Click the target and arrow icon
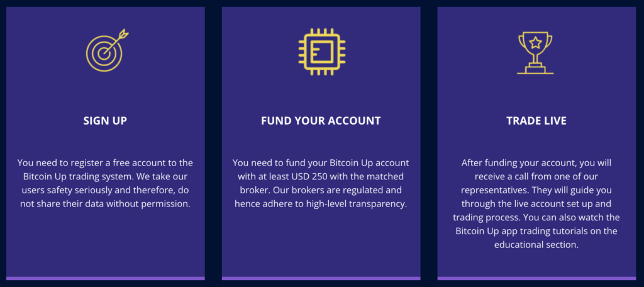 pyautogui.click(x=106, y=50)
